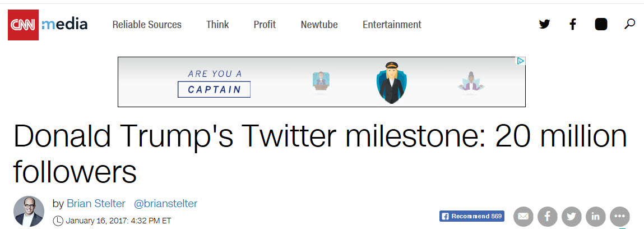The width and height of the screenshot is (644, 229).
Task: Go to the Think section
Action: tap(217, 25)
